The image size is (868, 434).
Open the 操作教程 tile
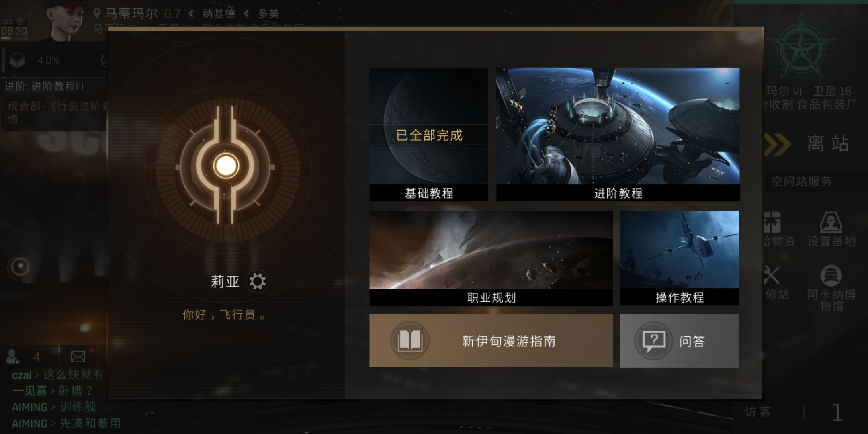[x=680, y=258]
